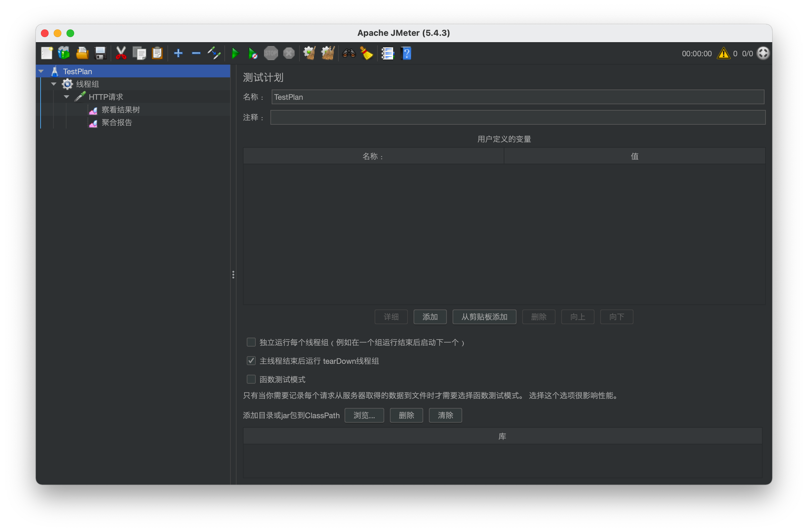Select 线程组 in the tree
808x532 pixels.
coord(87,84)
